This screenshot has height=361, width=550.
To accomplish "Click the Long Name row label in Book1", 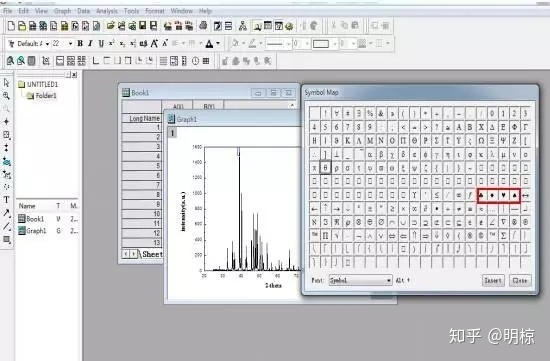I will [x=142, y=118].
